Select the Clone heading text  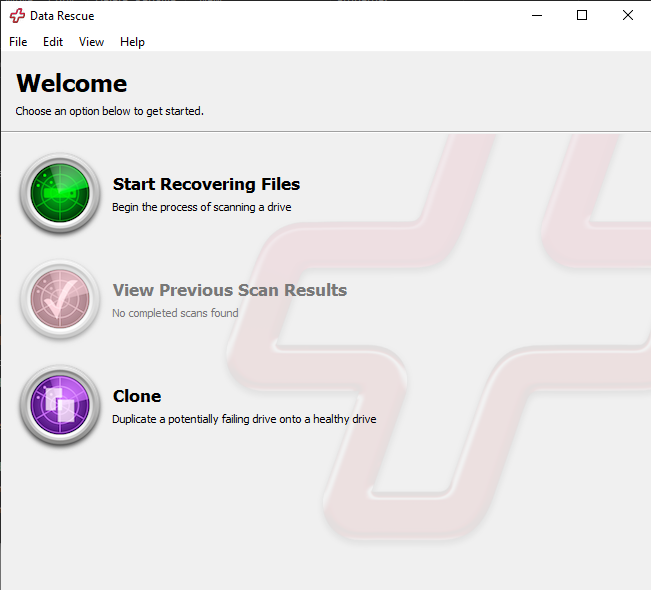pos(137,396)
